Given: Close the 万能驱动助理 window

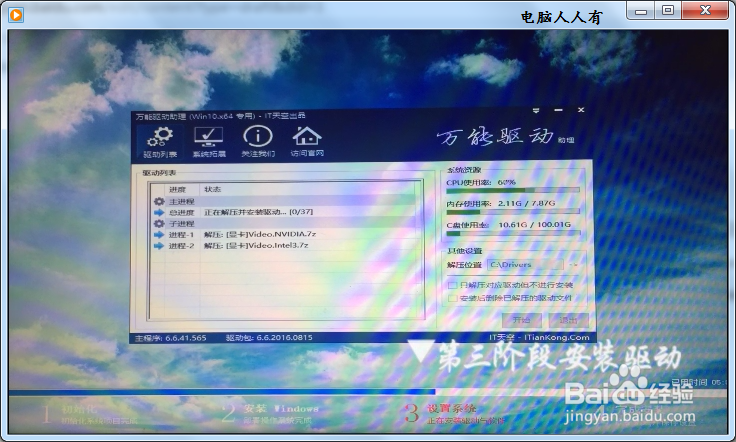Looking at the screenshot, I should click(581, 110).
